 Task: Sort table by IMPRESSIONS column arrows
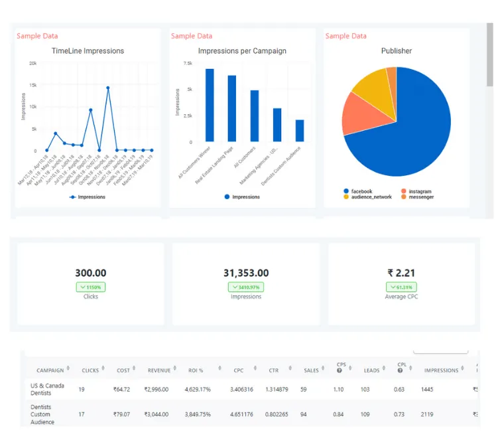462,368
